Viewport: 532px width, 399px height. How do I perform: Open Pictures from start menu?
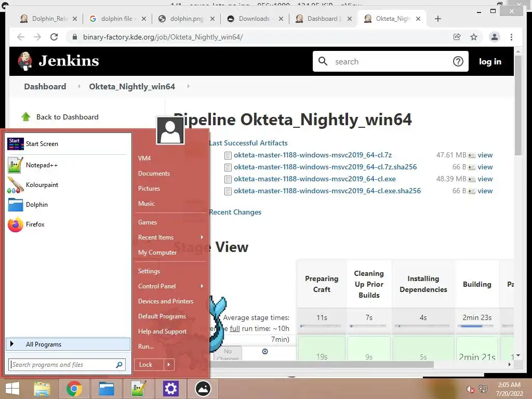149,188
